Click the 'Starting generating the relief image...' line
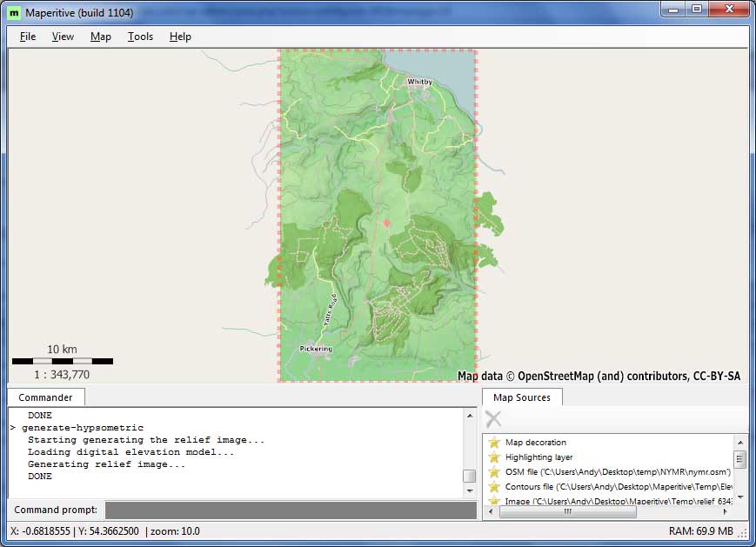Image resolution: width=756 pixels, height=547 pixels. (146, 439)
